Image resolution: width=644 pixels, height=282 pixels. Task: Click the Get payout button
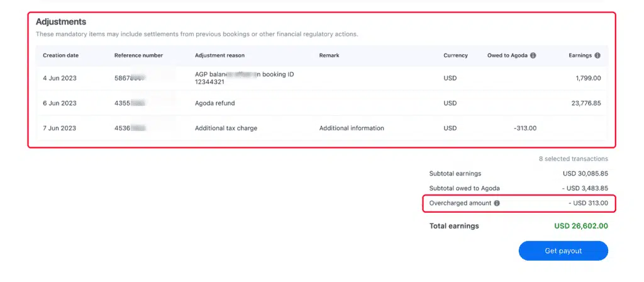[x=563, y=251]
